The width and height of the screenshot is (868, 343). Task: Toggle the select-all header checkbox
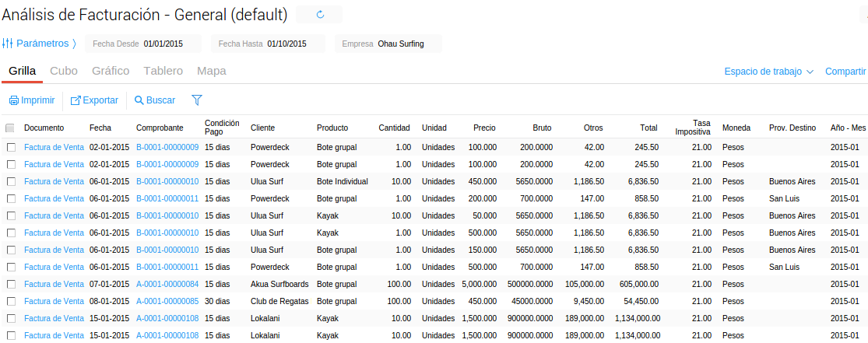point(10,128)
